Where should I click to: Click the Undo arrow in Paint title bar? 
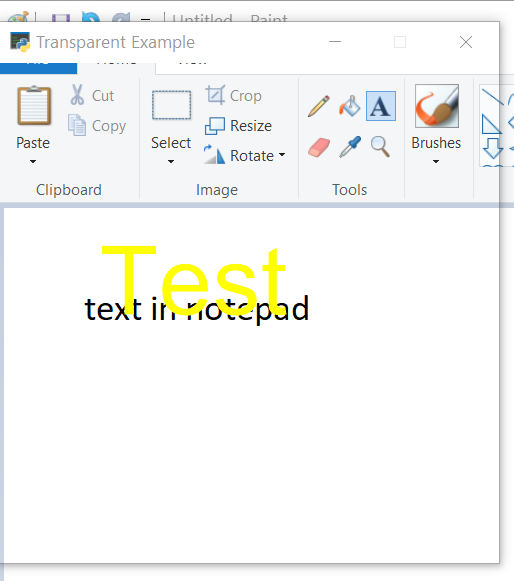91,17
